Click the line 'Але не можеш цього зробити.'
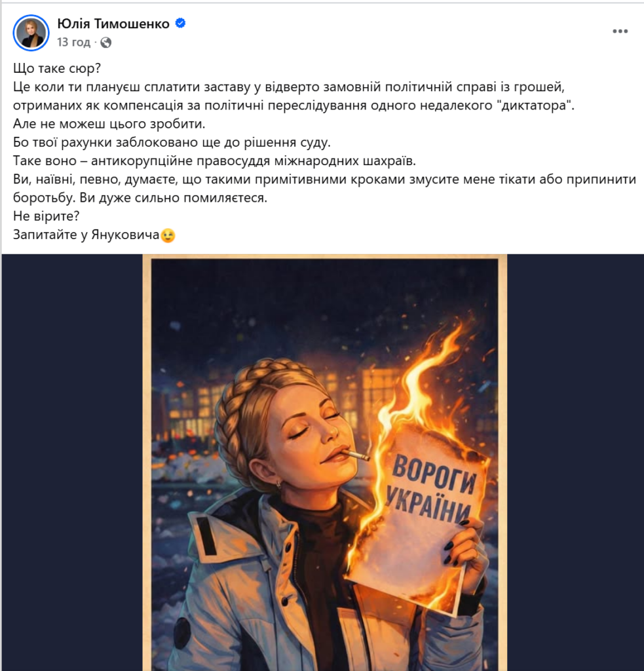644x671 pixels. coord(109,124)
